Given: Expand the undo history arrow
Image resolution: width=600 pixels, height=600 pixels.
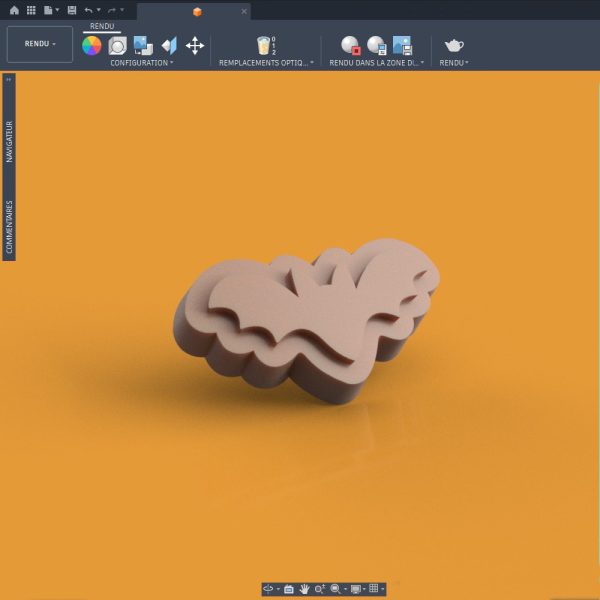Looking at the screenshot, I should (98, 10).
